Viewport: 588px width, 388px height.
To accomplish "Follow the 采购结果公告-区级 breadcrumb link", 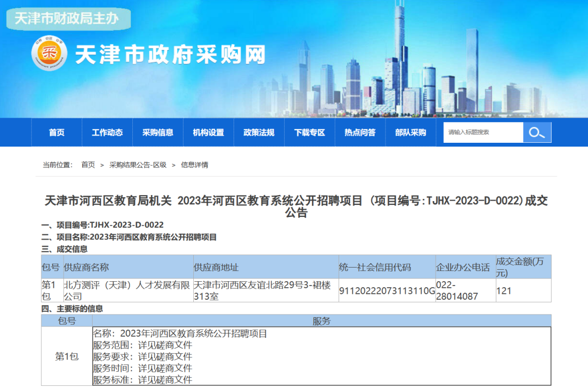I will tap(138, 165).
